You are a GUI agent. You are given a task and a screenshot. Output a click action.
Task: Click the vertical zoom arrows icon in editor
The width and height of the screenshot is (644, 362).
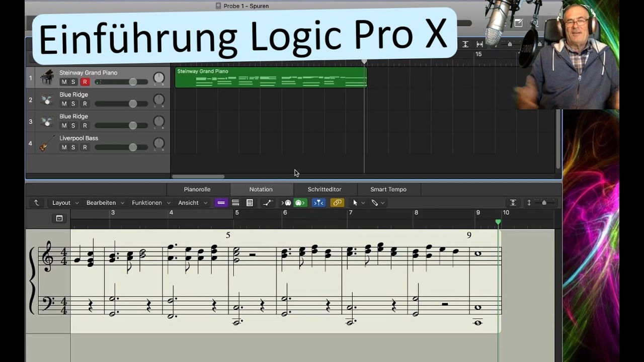pyautogui.click(x=529, y=203)
